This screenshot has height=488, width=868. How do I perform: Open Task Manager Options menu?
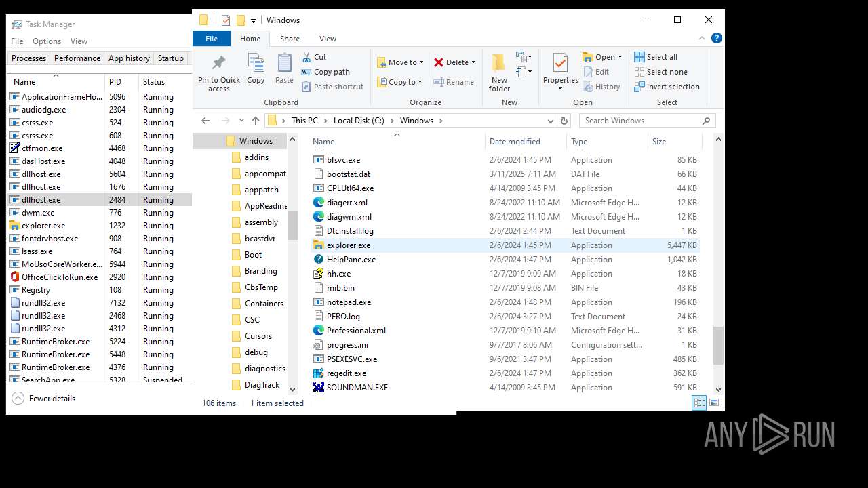point(47,41)
